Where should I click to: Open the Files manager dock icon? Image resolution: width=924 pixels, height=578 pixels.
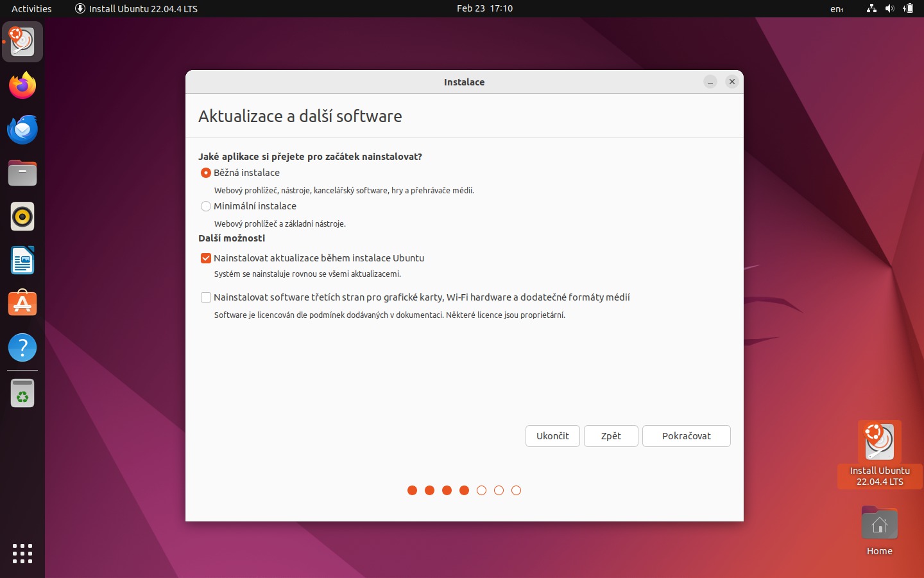click(22, 173)
